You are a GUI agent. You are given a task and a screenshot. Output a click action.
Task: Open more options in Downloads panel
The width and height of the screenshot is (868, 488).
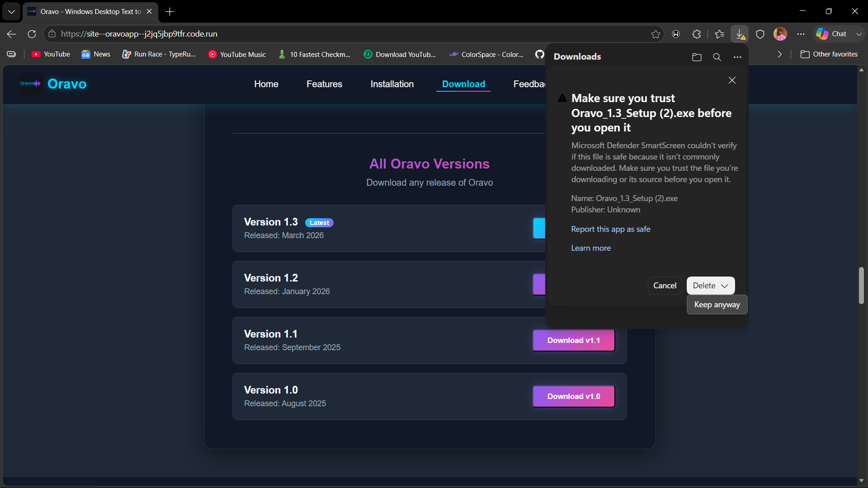pyautogui.click(x=737, y=57)
